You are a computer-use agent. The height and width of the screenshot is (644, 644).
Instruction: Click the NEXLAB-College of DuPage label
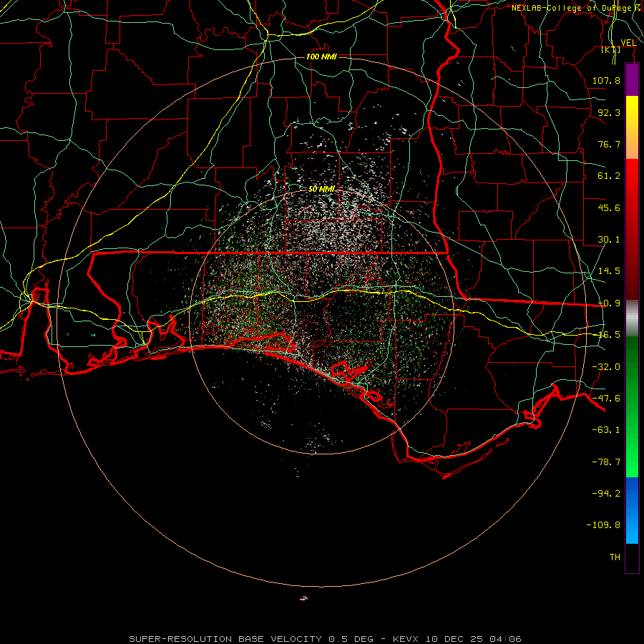point(572,8)
